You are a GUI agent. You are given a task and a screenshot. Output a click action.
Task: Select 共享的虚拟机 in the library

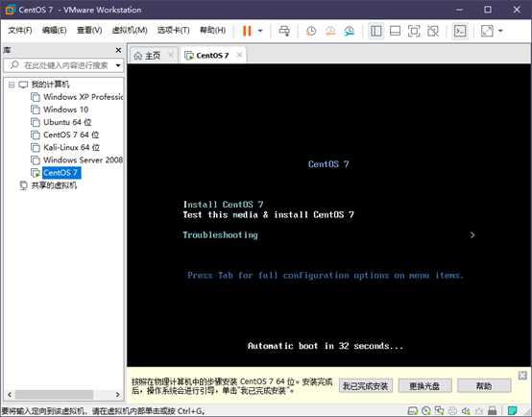[54, 185]
